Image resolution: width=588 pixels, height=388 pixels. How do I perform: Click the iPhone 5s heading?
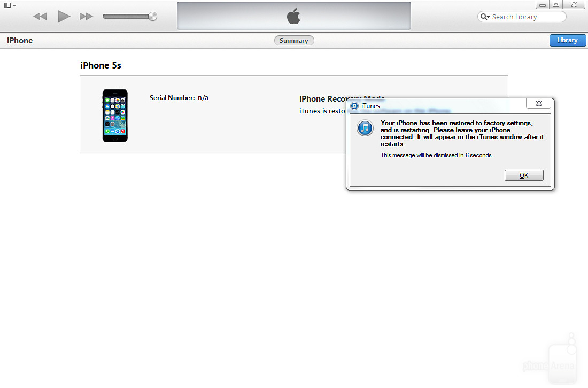point(100,65)
